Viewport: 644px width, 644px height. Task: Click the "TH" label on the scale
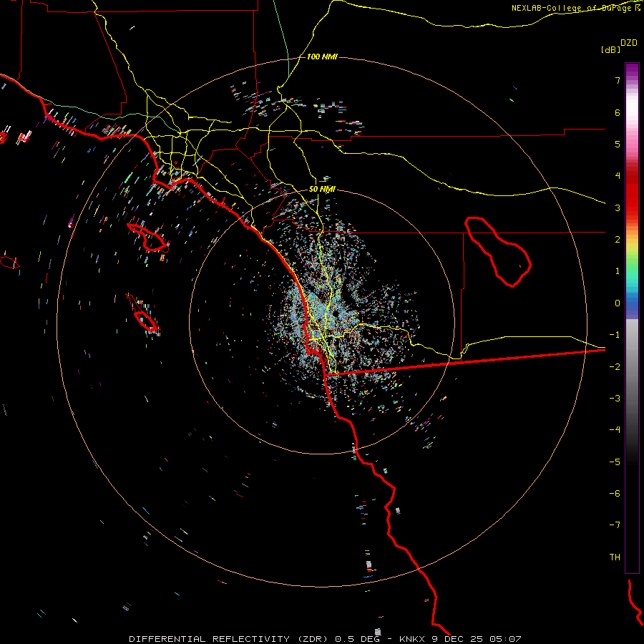pos(615,557)
